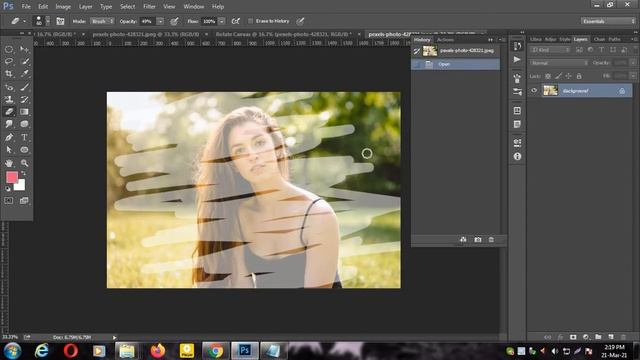
Task: Select the Brush tool in toolbox
Action: coord(24,87)
